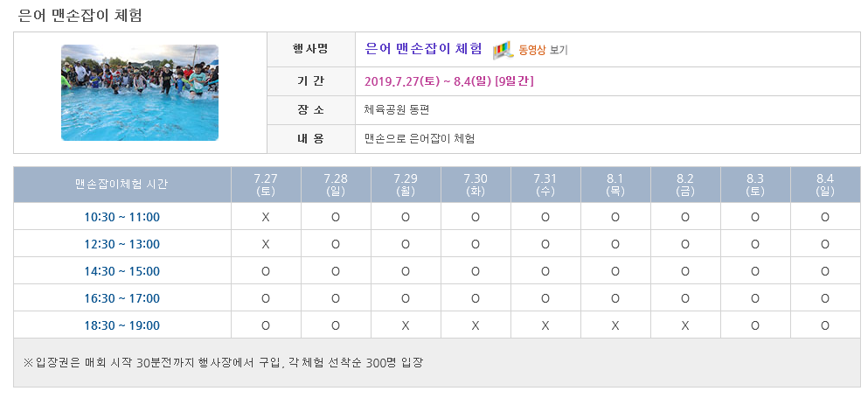Click the X for 18:30 on 8.2
The image size is (868, 398).
(685, 325)
